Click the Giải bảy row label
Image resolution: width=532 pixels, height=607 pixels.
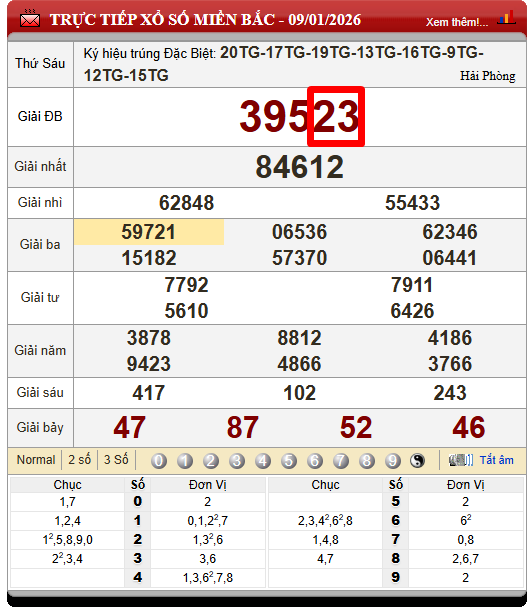[40, 427]
